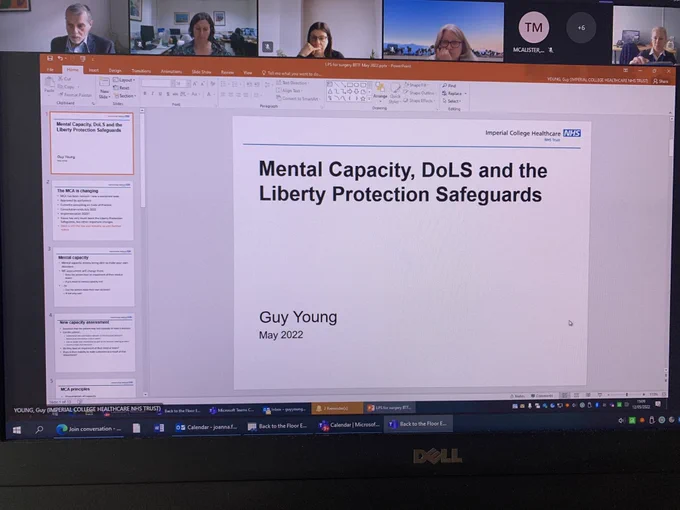
Task: Click Convert to SmartArt
Action: [298, 98]
